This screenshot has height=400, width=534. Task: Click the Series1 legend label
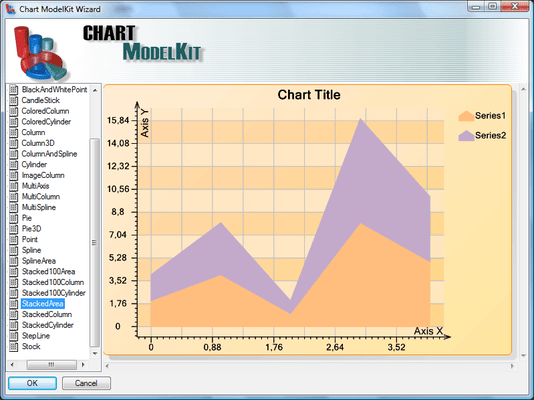coord(490,116)
